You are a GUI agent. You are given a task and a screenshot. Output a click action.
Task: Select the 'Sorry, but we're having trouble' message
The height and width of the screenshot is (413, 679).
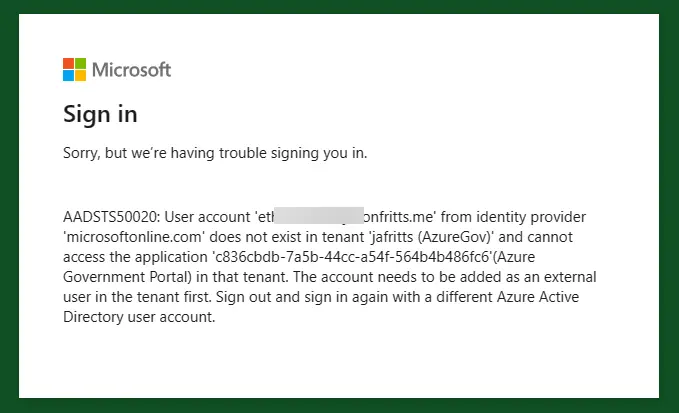coord(215,154)
